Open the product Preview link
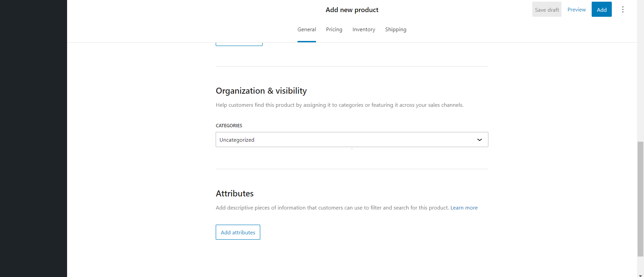The height and width of the screenshot is (277, 644). coord(577,9)
